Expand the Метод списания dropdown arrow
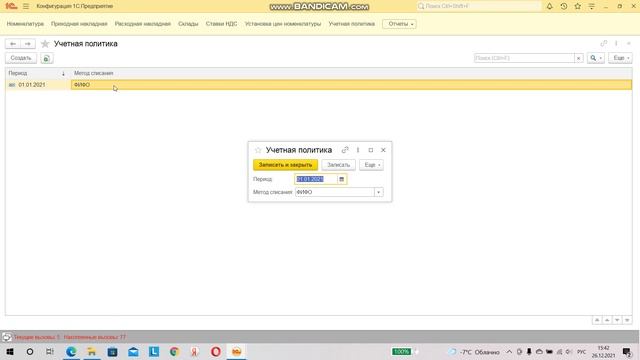This screenshot has width=640, height=360. click(379, 192)
